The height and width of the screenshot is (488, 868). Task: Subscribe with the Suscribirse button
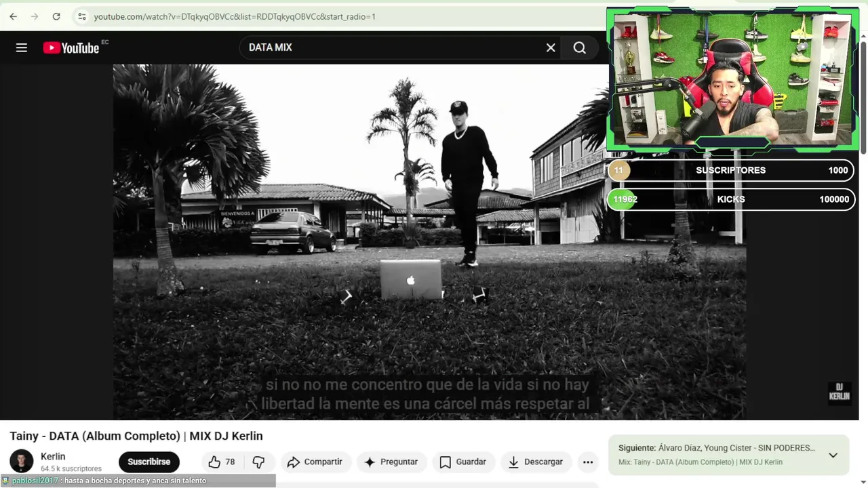coord(149,462)
